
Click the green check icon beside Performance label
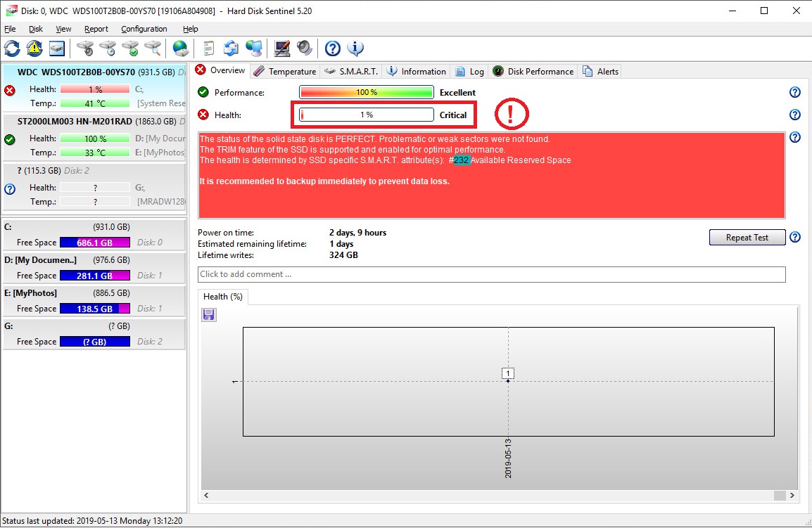click(203, 92)
